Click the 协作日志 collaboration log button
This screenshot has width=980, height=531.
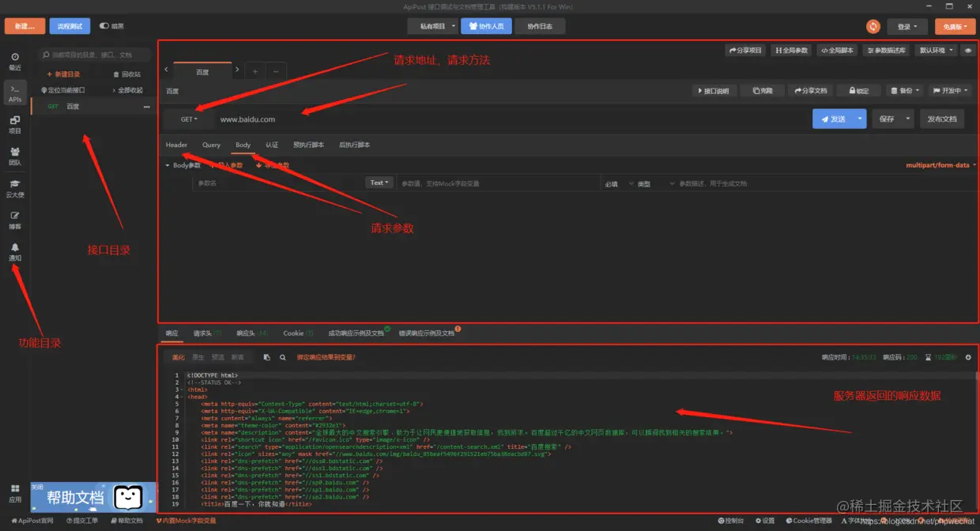coord(540,26)
